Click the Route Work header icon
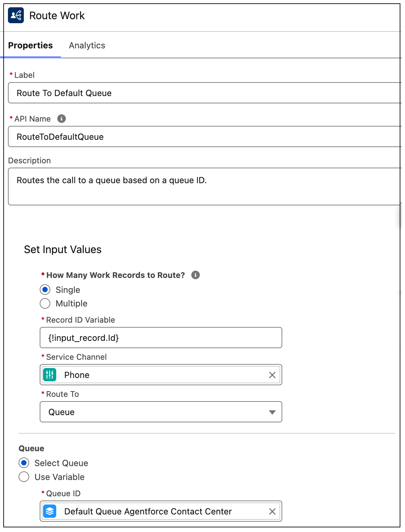This screenshot has width=405, height=532. click(16, 15)
